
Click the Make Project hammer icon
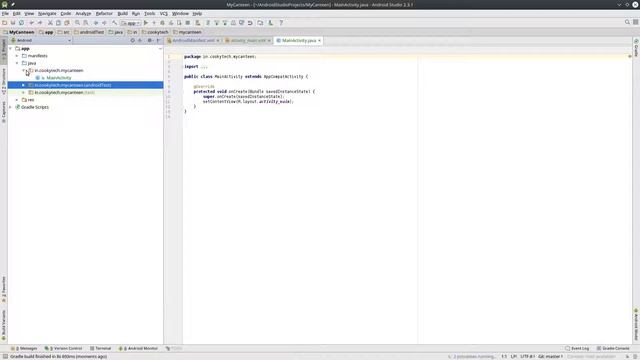tap(114, 23)
